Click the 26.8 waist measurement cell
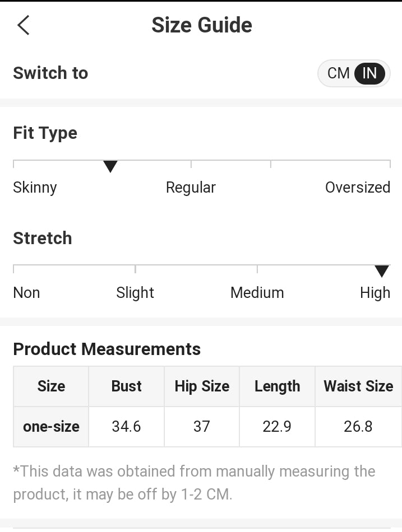The image size is (402, 532). [358, 427]
